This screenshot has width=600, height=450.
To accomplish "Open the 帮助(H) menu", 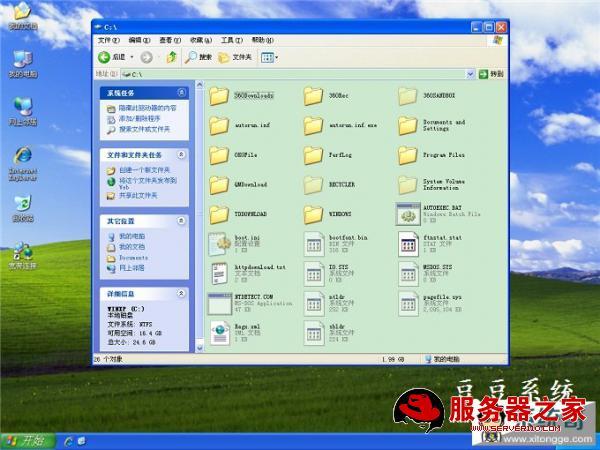I will (262, 40).
